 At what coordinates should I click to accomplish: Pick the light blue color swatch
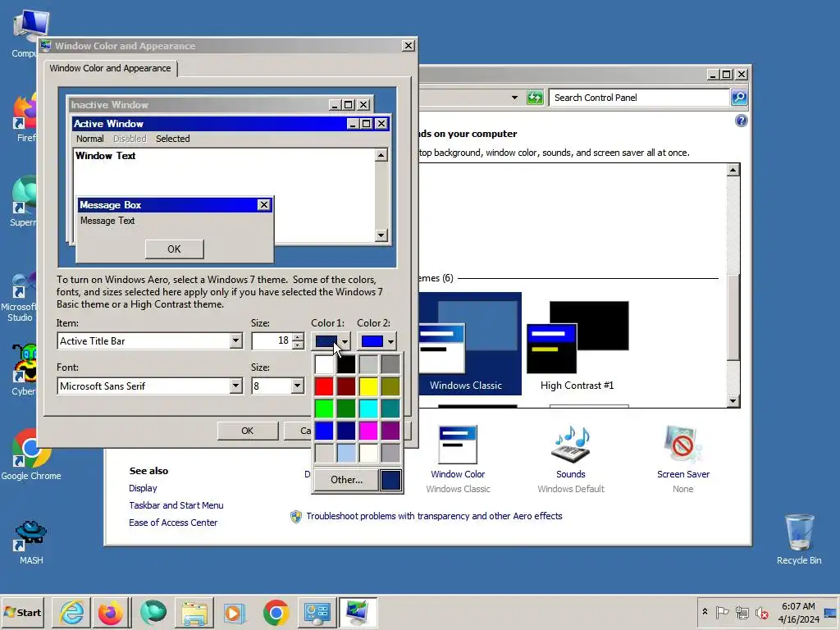pyautogui.click(x=346, y=453)
